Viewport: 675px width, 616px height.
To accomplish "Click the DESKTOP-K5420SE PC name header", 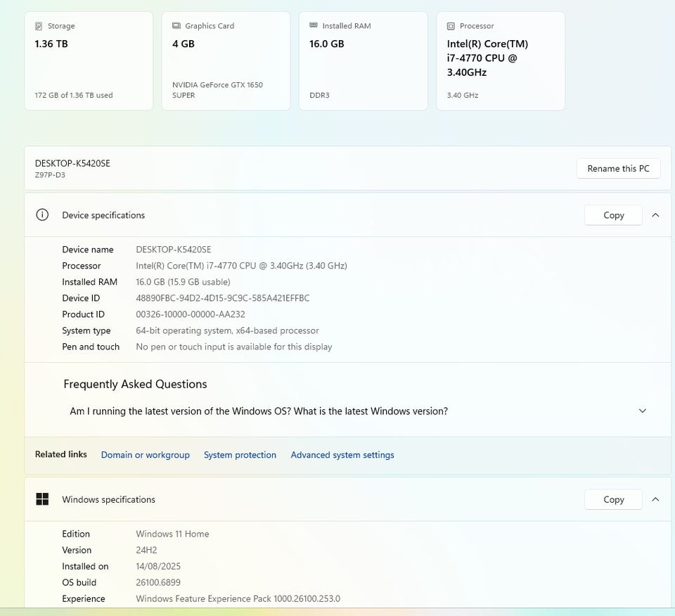I will (x=72, y=163).
